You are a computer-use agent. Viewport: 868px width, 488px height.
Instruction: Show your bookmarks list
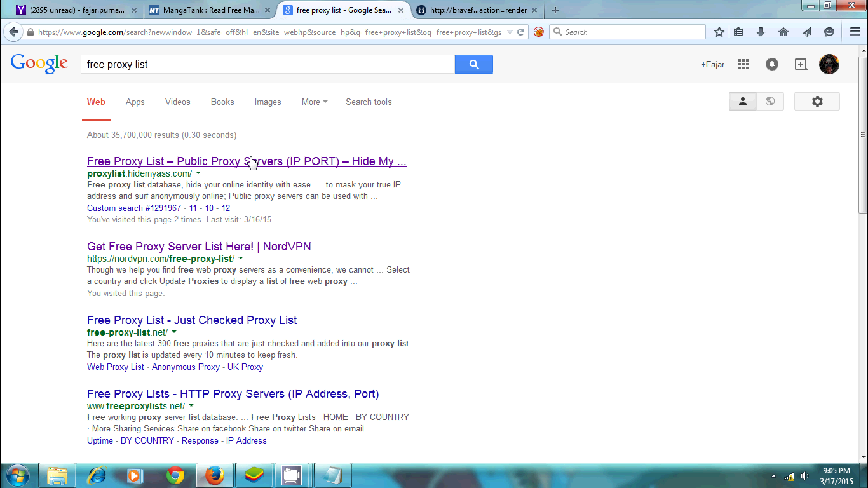(x=738, y=32)
